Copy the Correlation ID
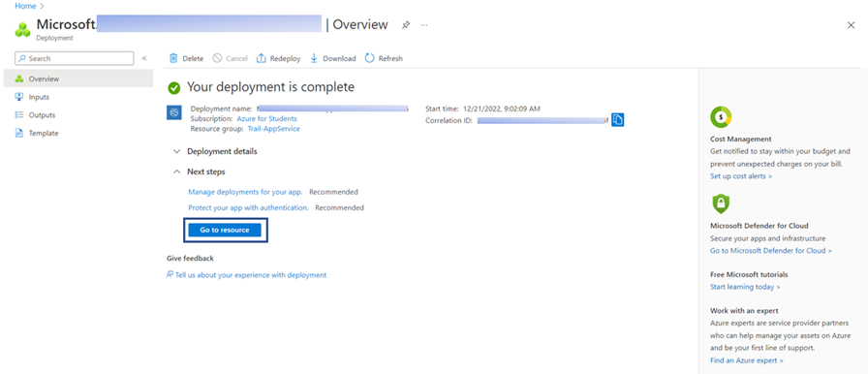 coord(618,119)
